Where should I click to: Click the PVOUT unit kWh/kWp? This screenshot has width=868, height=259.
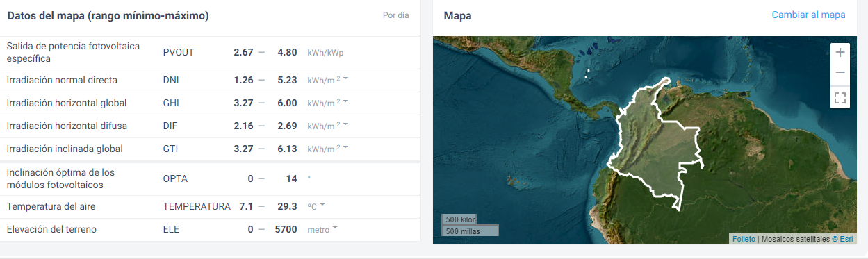point(326,53)
